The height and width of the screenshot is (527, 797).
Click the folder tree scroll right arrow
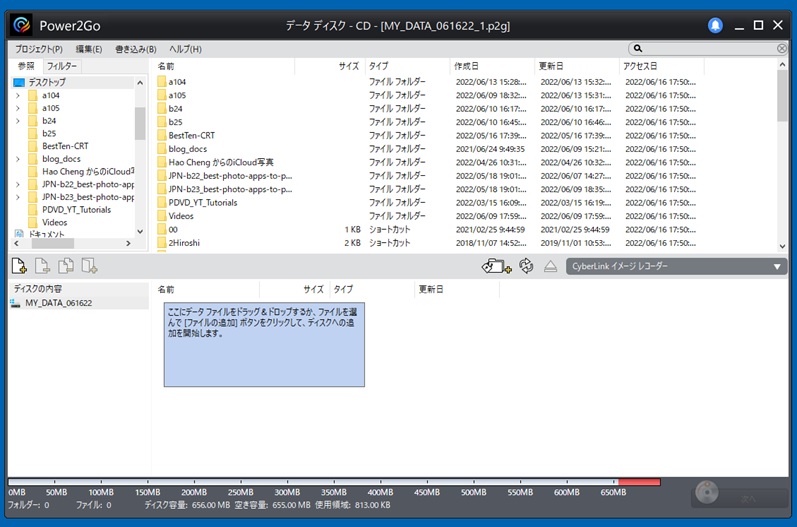tap(128, 243)
